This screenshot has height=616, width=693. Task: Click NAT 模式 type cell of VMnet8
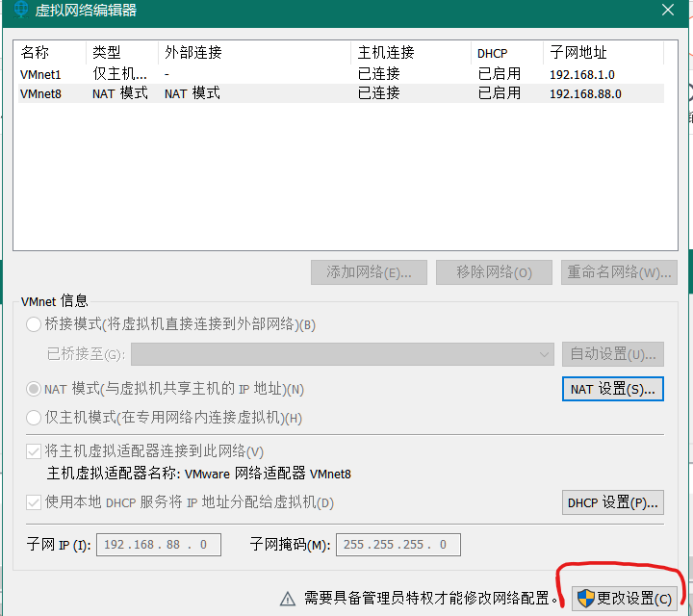(x=119, y=93)
